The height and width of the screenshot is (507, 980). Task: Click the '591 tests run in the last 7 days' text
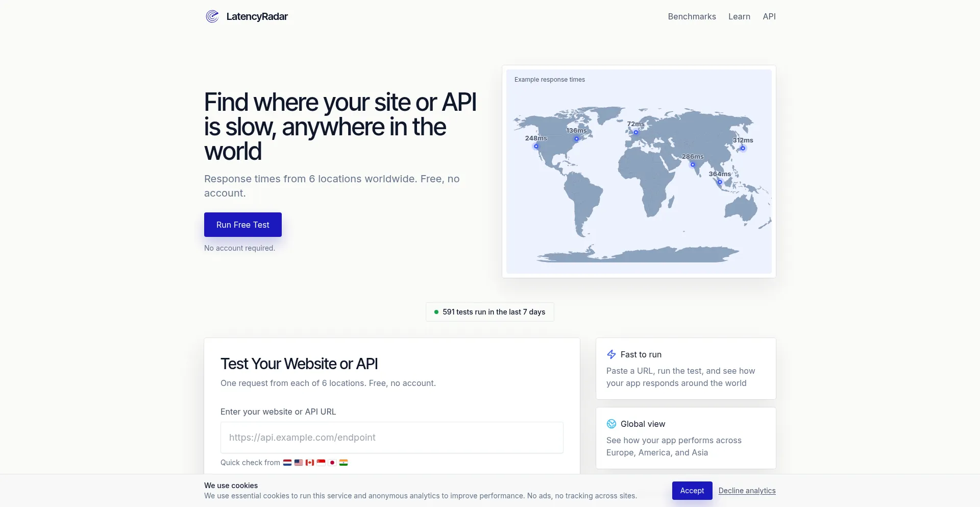pos(494,312)
